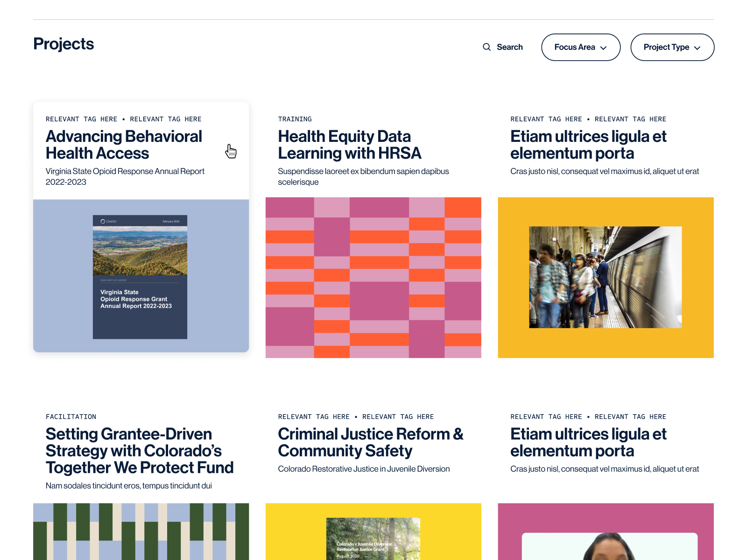Image resolution: width=747 pixels, height=560 pixels.
Task: Open Setting Grantee-Driven Strategy project title
Action: click(x=140, y=451)
